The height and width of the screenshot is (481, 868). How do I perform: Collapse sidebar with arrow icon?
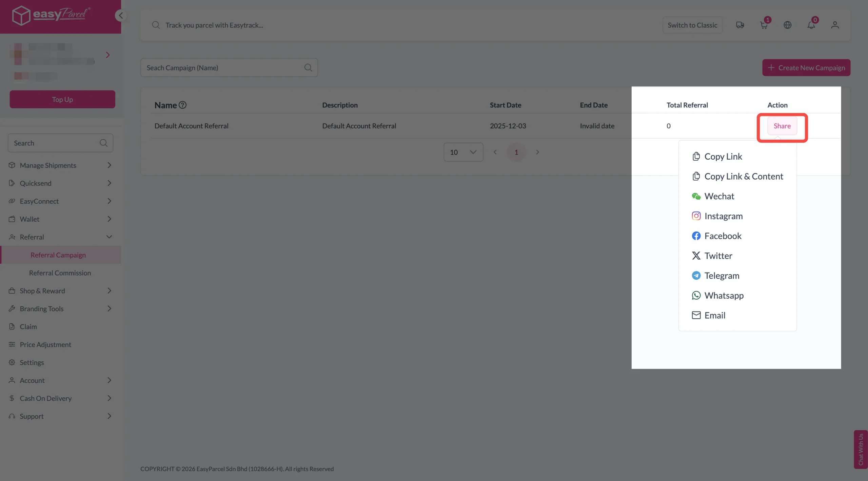120,16
